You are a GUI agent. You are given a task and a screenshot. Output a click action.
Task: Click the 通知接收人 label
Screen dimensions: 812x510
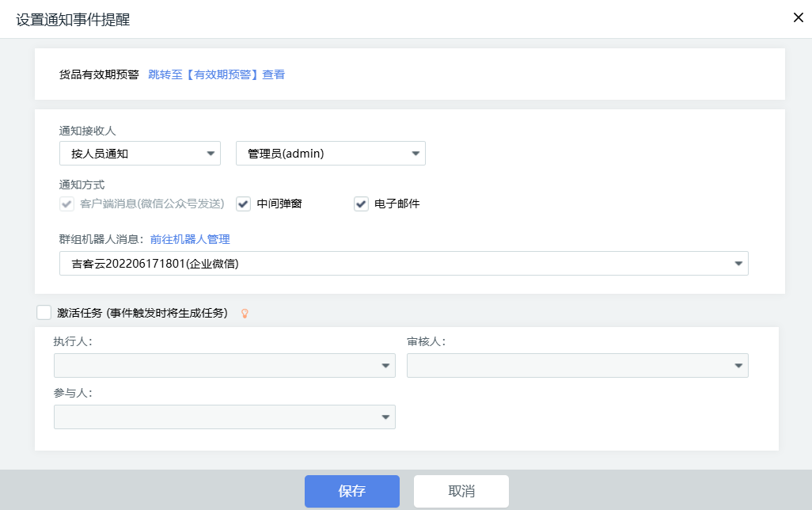click(x=88, y=131)
